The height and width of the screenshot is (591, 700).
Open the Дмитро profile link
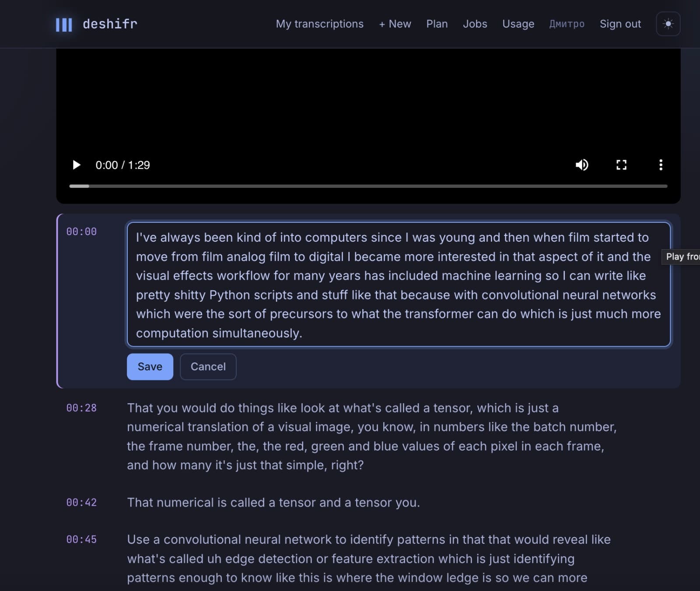click(567, 24)
